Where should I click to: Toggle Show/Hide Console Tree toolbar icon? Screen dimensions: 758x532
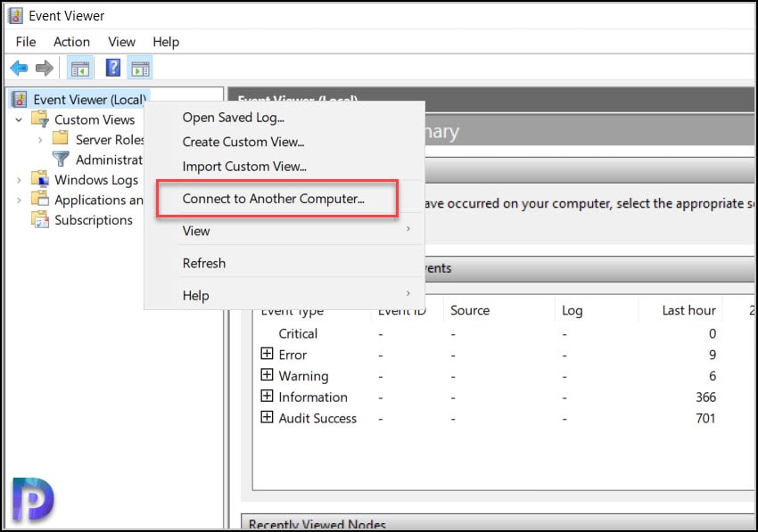tap(80, 68)
